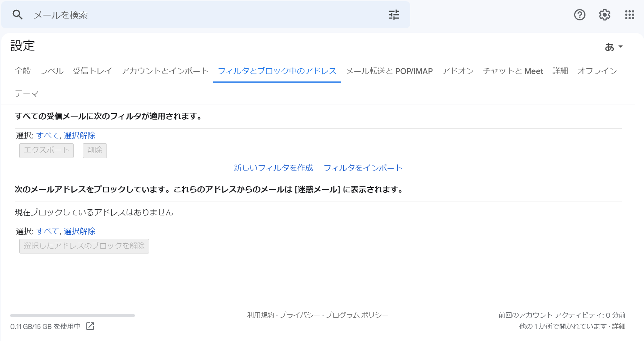Screen dimensions: 644x341
Task: Open the Help question mark icon
Action: point(579,15)
